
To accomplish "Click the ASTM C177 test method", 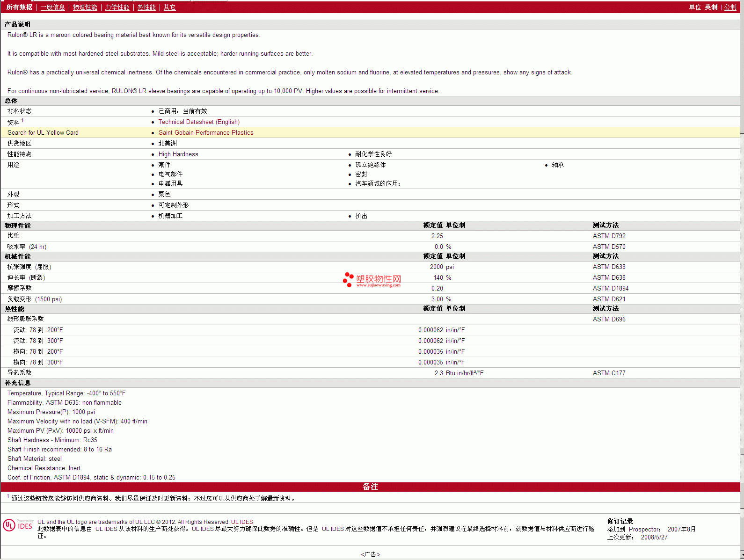I will pyautogui.click(x=609, y=373).
